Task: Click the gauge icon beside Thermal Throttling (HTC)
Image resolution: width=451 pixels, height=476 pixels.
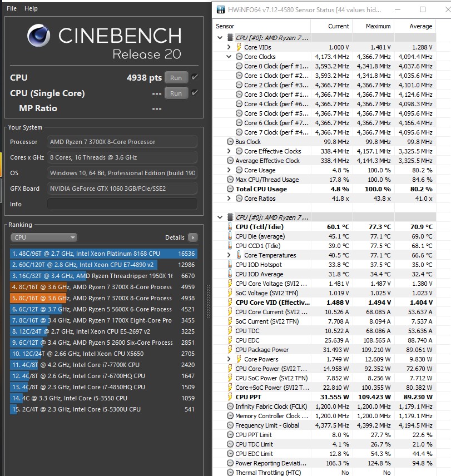Action: coord(230,473)
